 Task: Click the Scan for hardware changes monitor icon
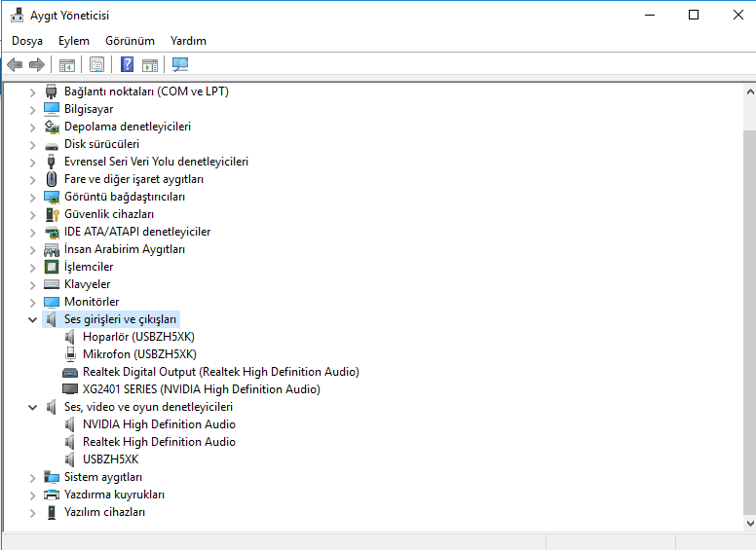180,64
